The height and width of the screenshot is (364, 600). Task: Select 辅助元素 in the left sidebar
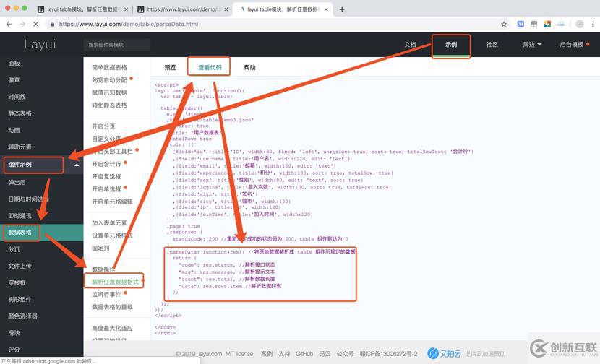pyautogui.click(x=20, y=147)
